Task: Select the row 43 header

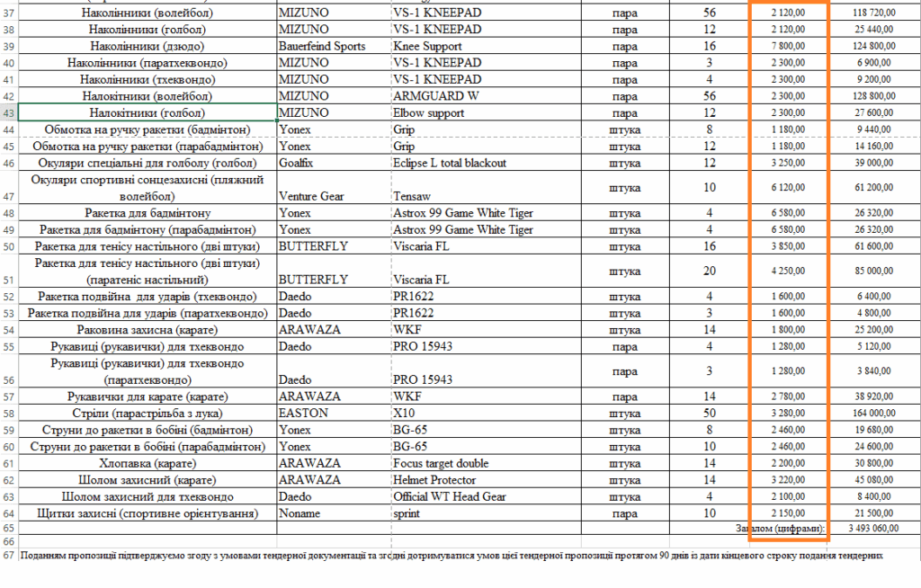Action: point(8,113)
